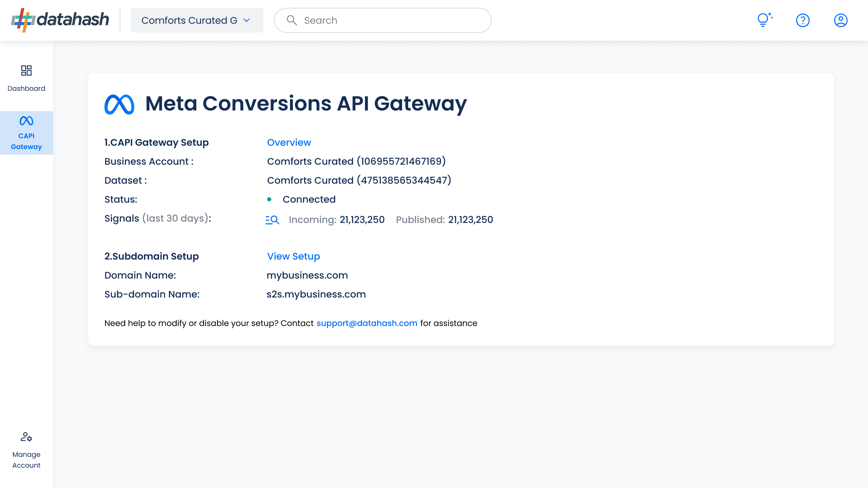Click the Signals (last 30 days) label
The width and height of the screenshot is (868, 488).
tap(158, 218)
